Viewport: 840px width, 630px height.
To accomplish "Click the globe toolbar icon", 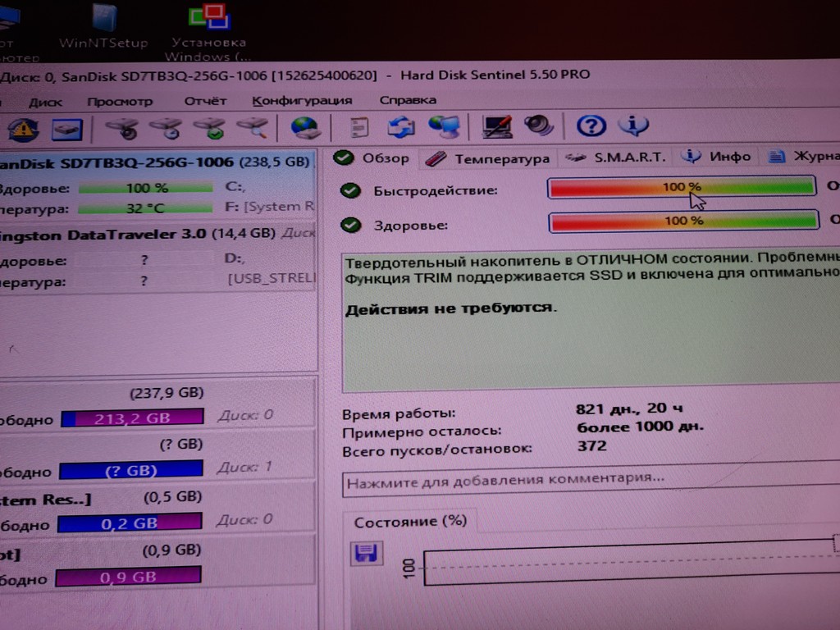I will [x=305, y=128].
